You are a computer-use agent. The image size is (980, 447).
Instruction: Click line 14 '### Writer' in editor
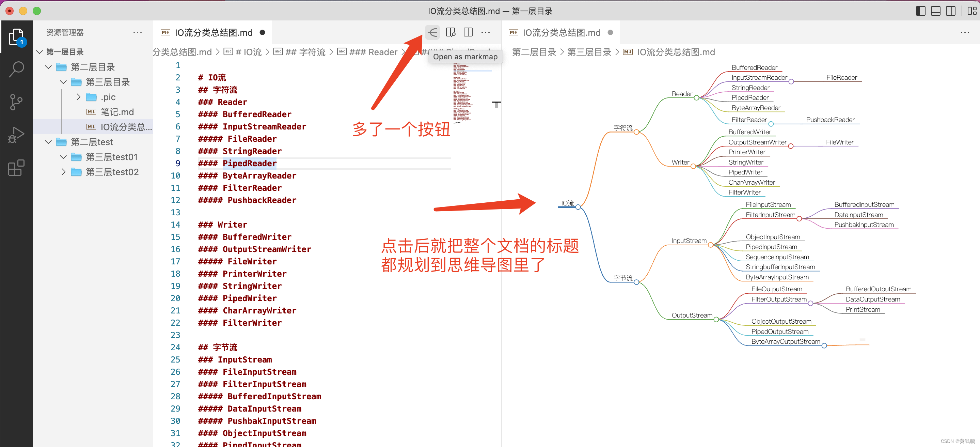(x=223, y=225)
